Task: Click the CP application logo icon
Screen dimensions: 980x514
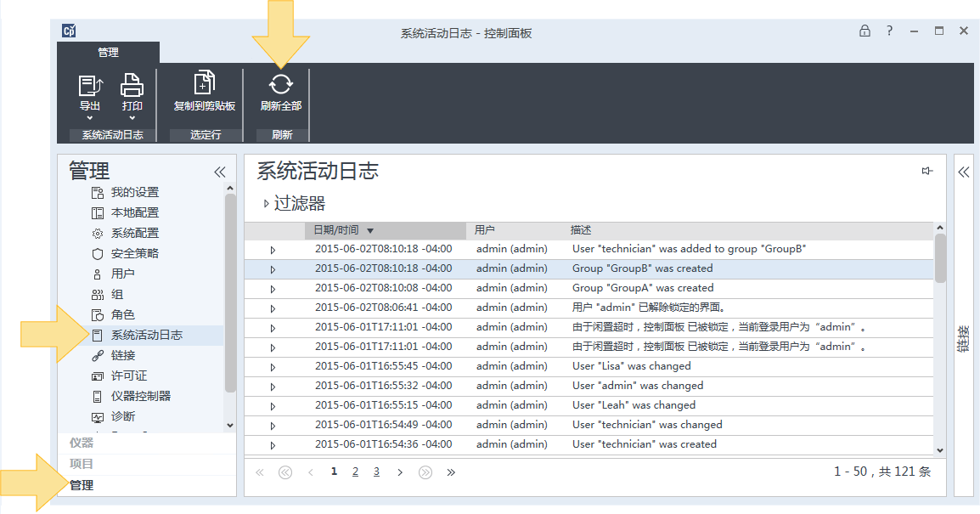Action: tap(70, 31)
